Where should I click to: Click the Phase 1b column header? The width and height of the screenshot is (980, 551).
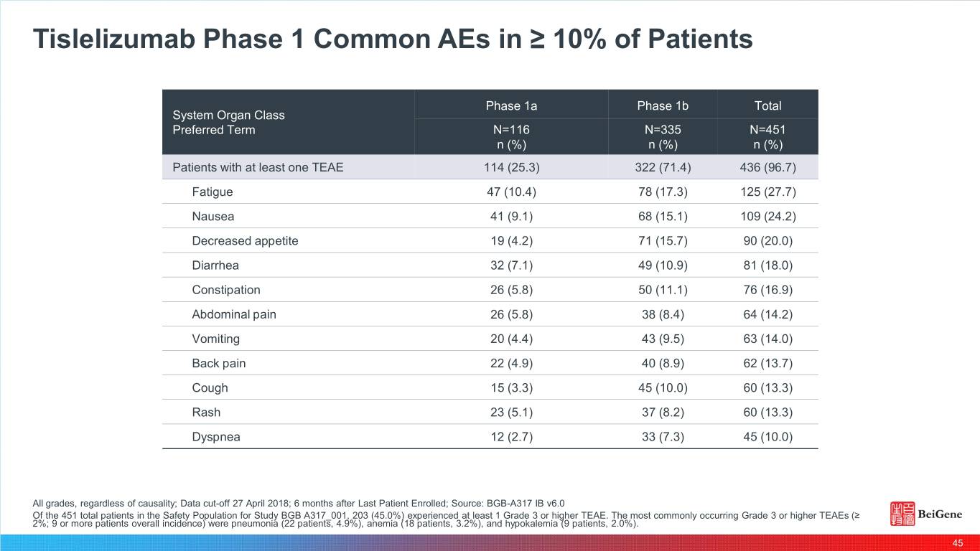[x=662, y=105]
